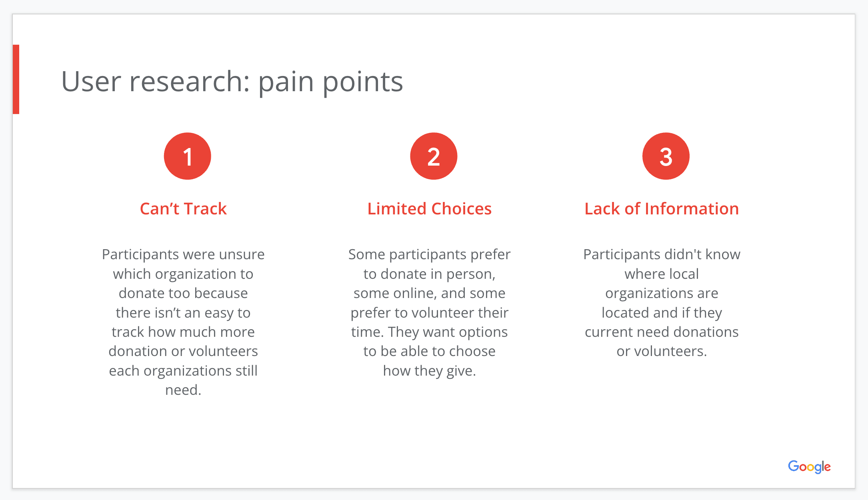Click the Google logo
The width and height of the screenshot is (868, 500).
tap(809, 467)
